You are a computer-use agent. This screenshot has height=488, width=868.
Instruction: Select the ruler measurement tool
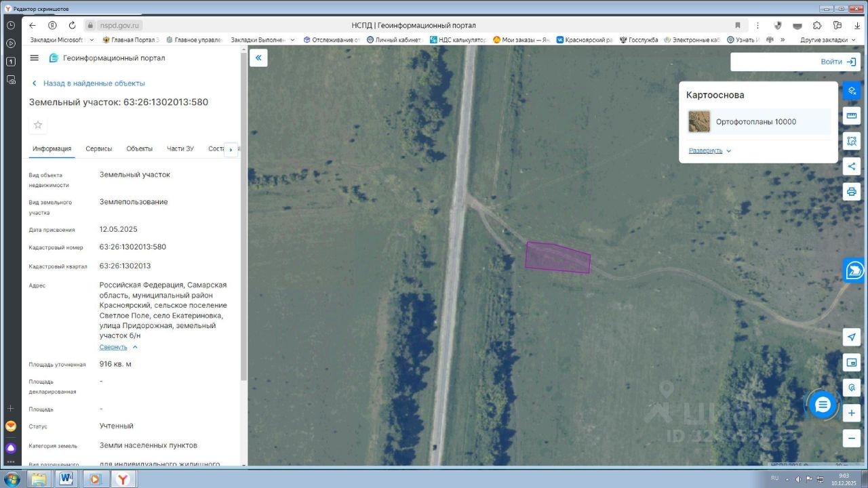click(852, 116)
